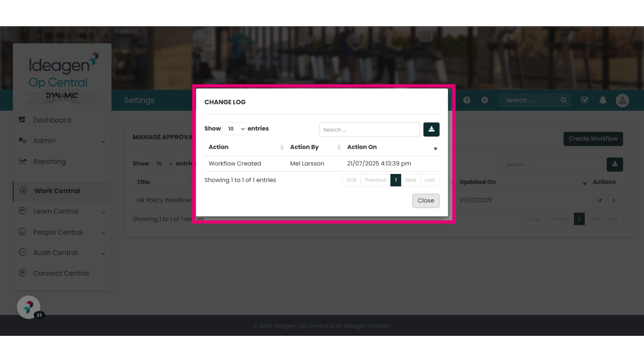Click Last in background pagination
This screenshot has width=644, height=362.
click(x=613, y=219)
